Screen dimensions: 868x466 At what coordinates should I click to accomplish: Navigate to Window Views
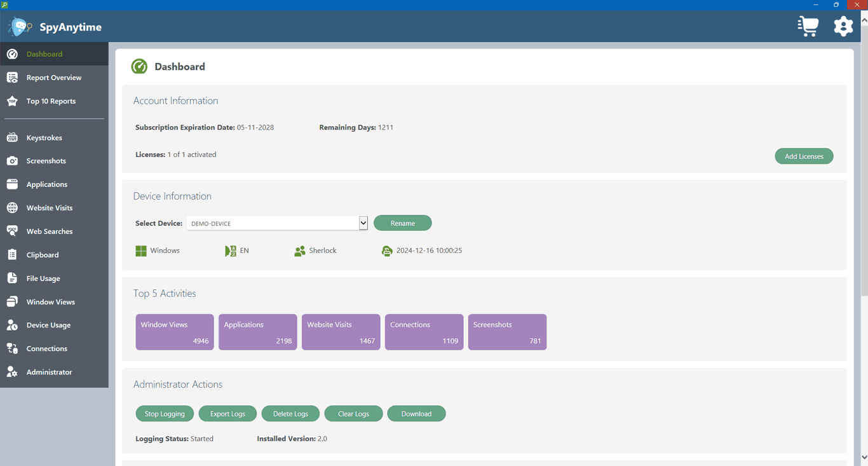click(x=54, y=302)
